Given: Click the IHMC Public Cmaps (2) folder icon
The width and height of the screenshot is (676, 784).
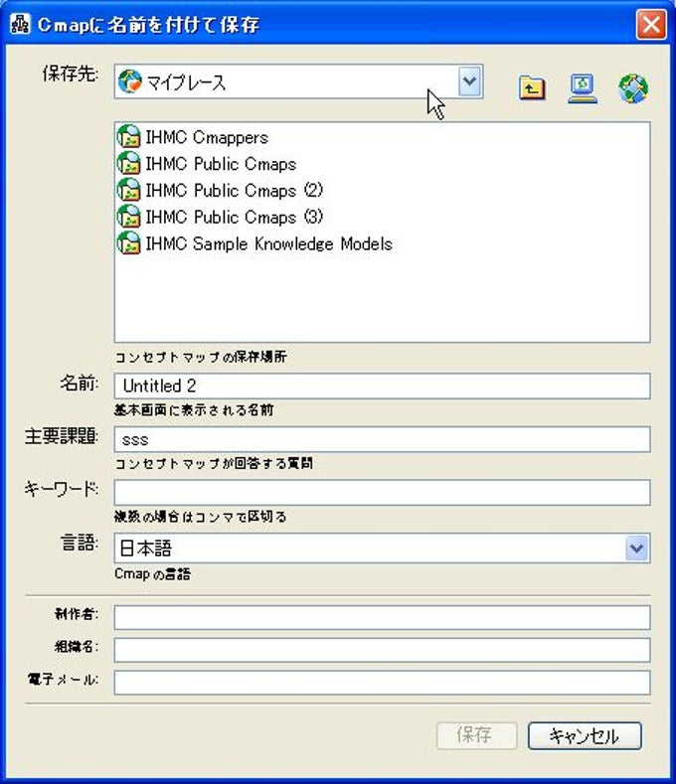Looking at the screenshot, I should click(x=128, y=190).
